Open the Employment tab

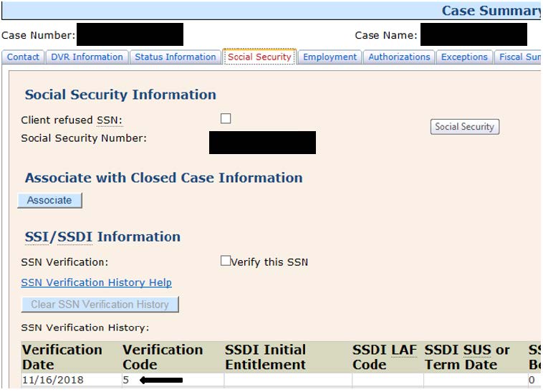pyautogui.click(x=330, y=57)
